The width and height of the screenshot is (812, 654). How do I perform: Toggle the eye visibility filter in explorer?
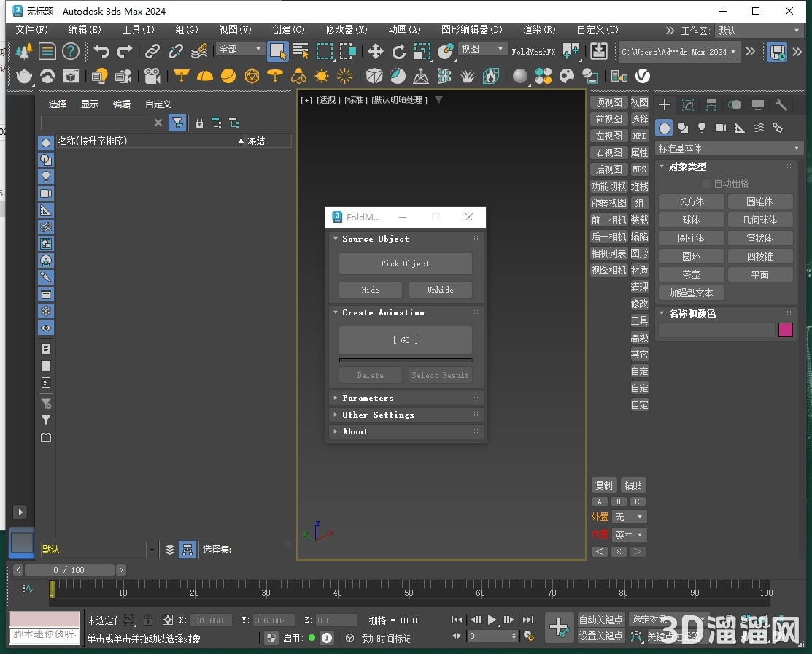46,328
